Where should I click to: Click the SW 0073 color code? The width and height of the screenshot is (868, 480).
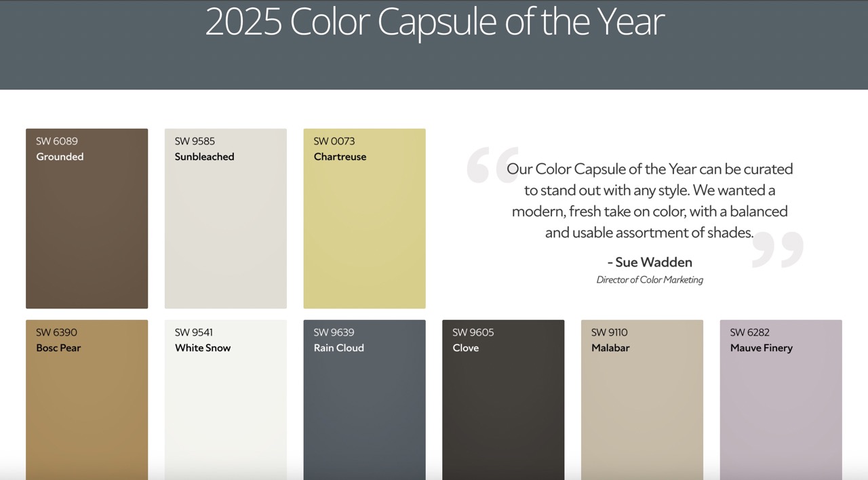click(x=334, y=141)
